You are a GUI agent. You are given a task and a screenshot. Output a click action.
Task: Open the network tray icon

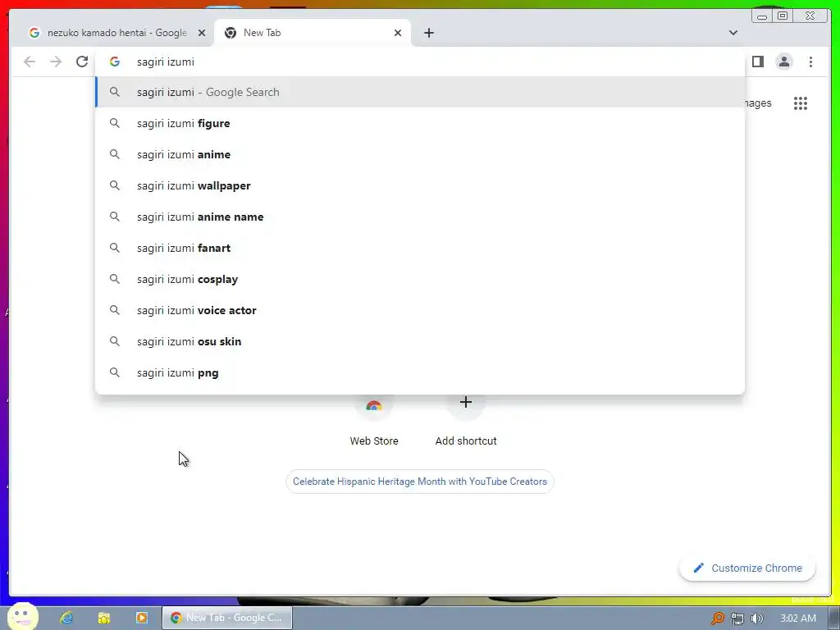[x=737, y=619]
